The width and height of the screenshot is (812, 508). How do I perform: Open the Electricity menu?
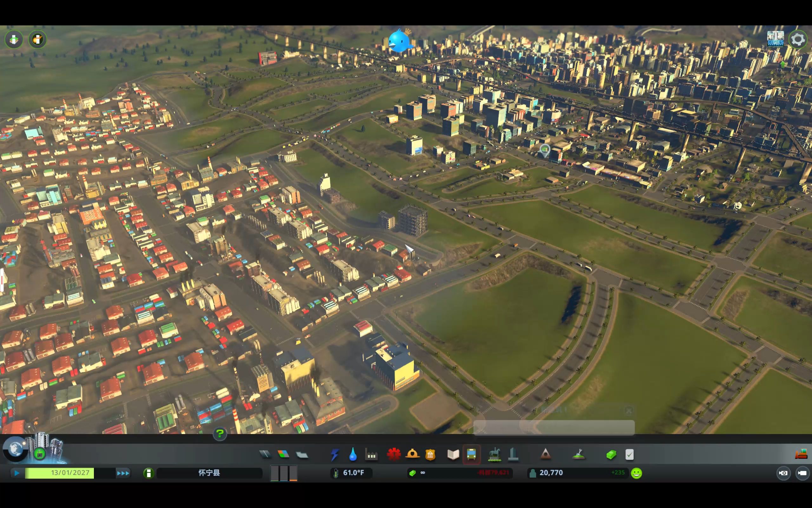[335, 455]
